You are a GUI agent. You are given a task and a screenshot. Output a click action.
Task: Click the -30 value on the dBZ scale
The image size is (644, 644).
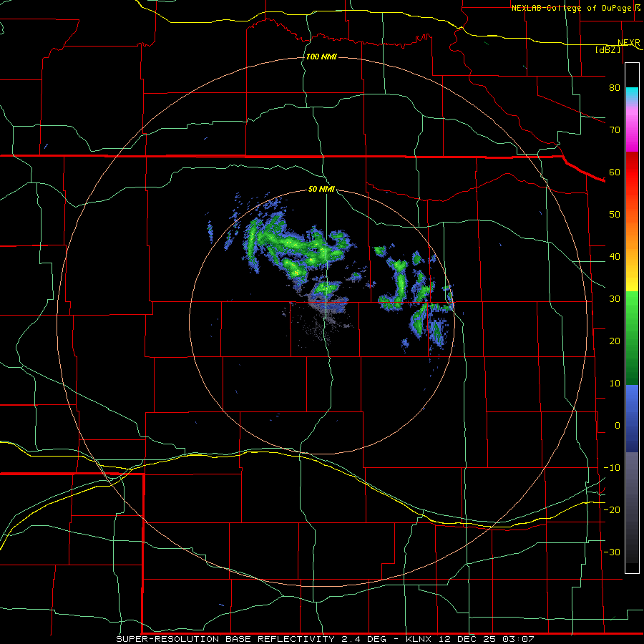[x=612, y=552]
